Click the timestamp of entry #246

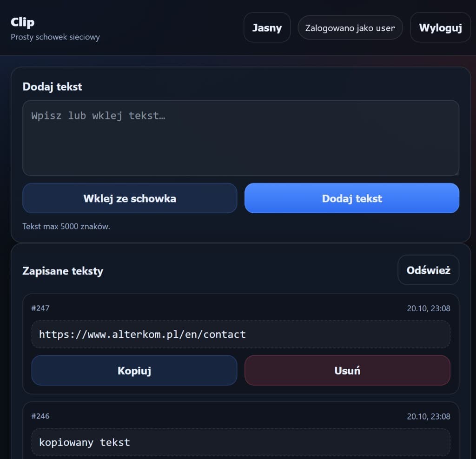pos(428,417)
